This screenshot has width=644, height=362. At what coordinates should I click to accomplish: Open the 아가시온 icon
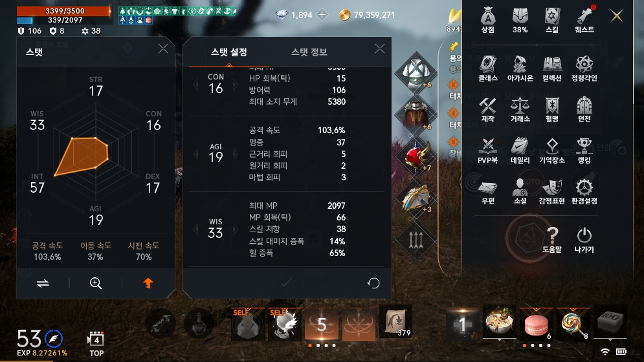[x=520, y=69]
